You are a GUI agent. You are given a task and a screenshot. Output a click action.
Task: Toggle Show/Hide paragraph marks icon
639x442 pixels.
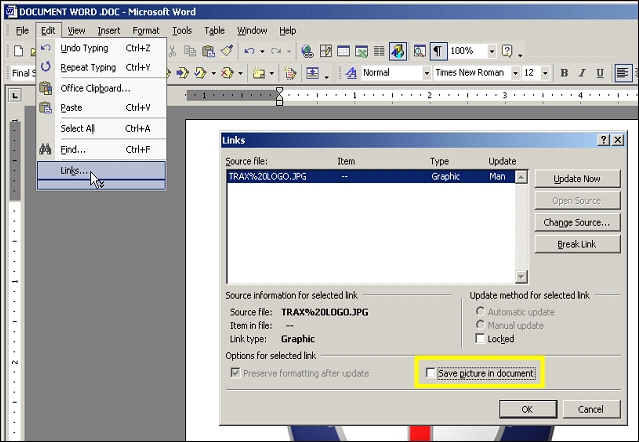tap(437, 51)
